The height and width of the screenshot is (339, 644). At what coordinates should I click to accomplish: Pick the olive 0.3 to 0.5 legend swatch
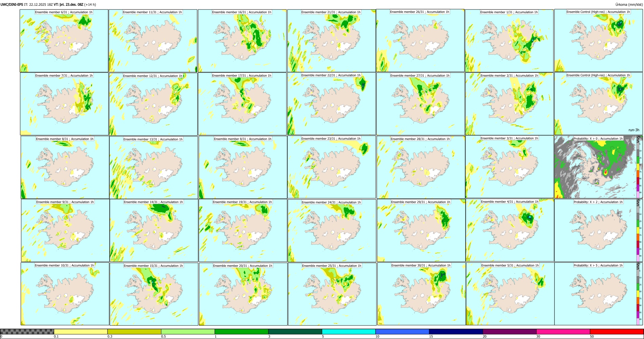click(134, 332)
